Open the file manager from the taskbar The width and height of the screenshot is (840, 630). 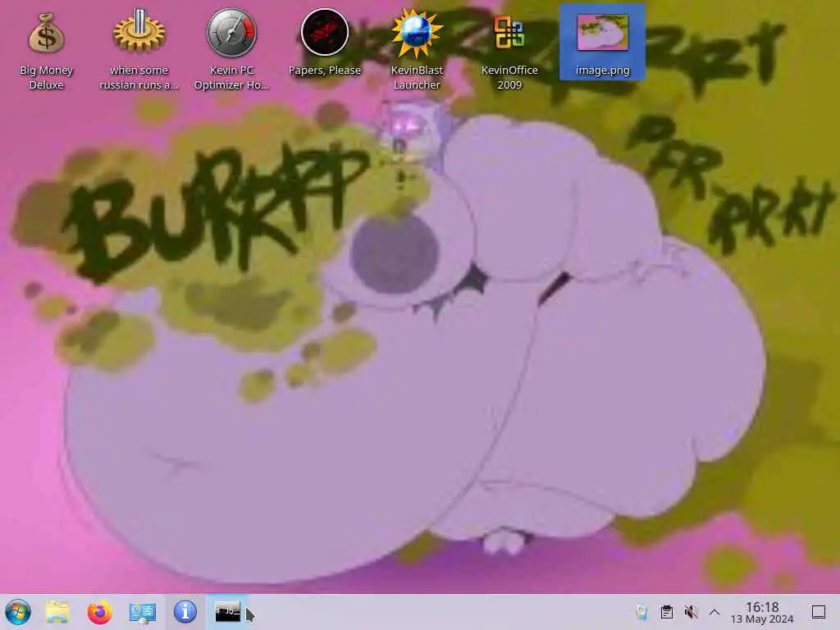pyautogui.click(x=57, y=612)
